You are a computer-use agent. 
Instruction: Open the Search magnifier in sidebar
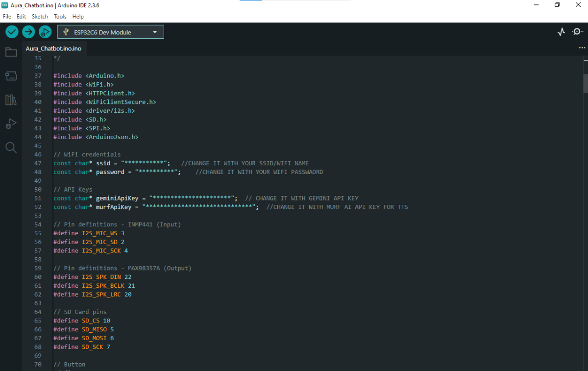pos(11,148)
